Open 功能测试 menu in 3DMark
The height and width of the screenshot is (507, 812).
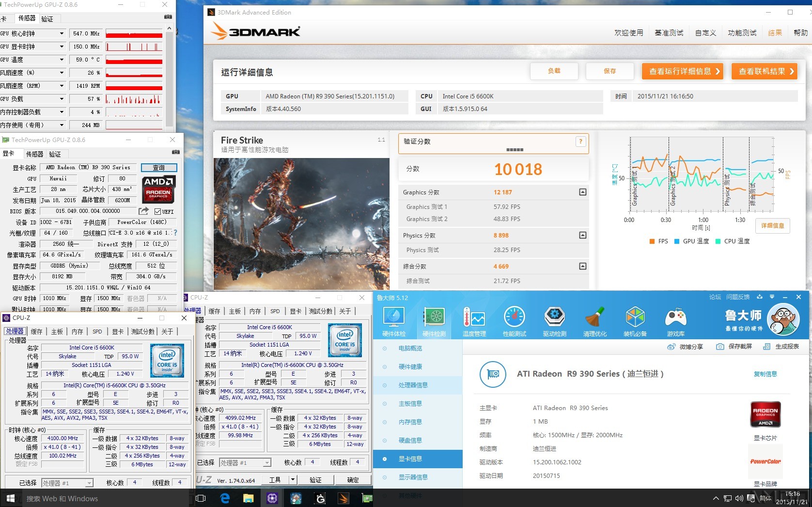coord(742,33)
